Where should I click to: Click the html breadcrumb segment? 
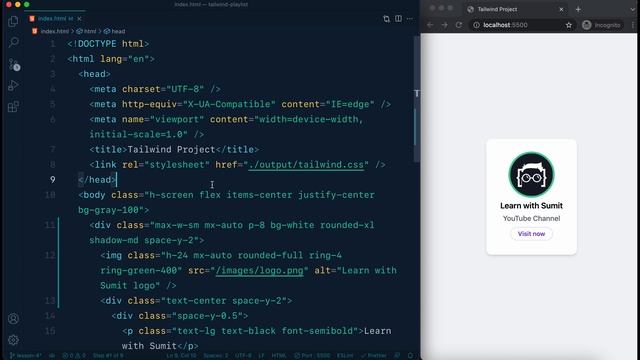tap(87, 31)
